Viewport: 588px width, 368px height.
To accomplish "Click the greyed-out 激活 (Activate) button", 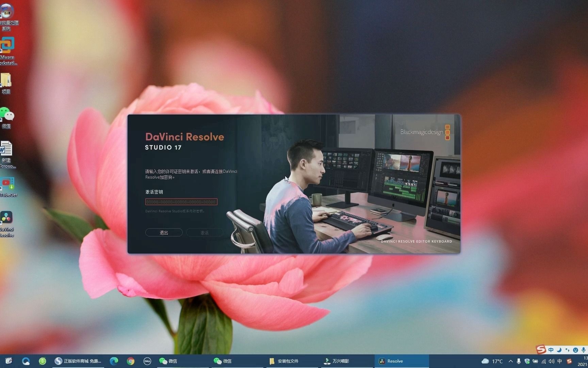I will coord(205,232).
